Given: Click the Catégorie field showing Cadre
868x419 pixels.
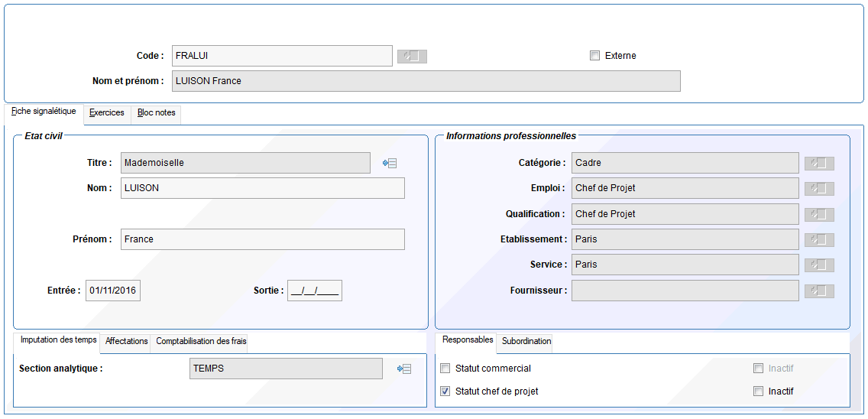Looking at the screenshot, I should [685, 163].
